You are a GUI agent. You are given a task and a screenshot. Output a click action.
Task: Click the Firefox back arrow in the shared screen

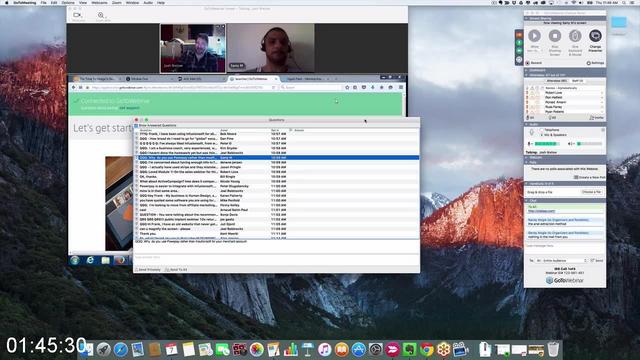(74, 87)
